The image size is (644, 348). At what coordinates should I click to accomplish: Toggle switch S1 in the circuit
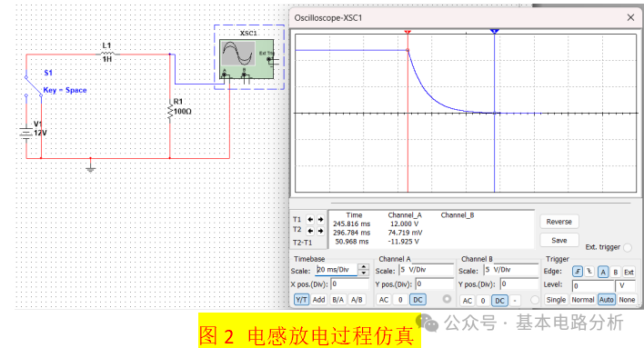point(34,86)
